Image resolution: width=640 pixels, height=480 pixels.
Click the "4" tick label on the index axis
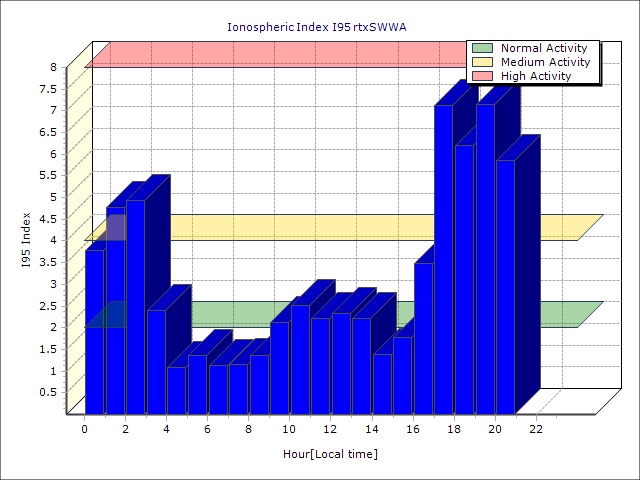(x=55, y=240)
